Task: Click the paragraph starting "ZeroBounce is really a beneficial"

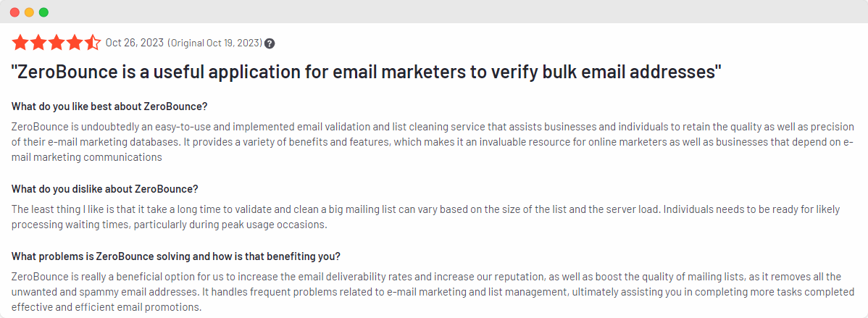Action: 426,291
